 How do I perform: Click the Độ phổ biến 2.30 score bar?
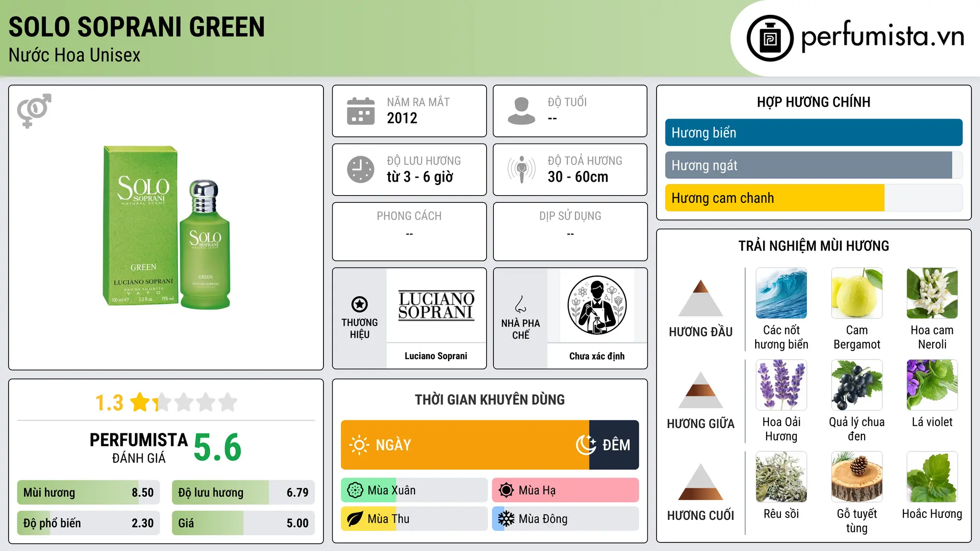click(x=89, y=523)
